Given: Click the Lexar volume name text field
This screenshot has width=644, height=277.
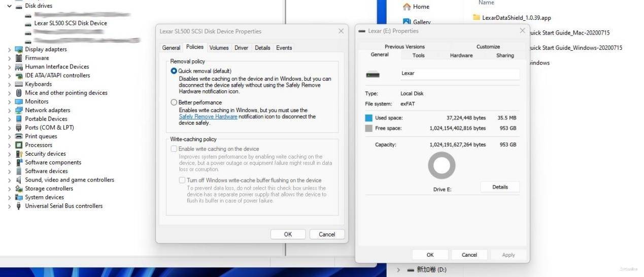Looking at the screenshot, I should coord(459,74).
